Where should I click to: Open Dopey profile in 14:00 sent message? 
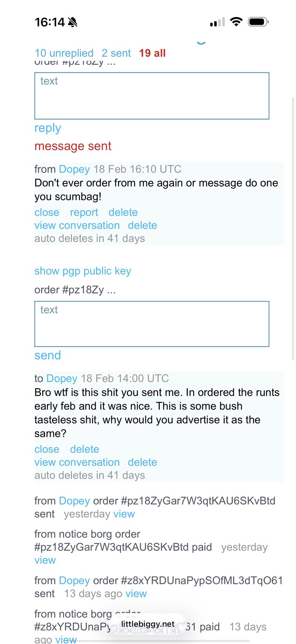62,379
